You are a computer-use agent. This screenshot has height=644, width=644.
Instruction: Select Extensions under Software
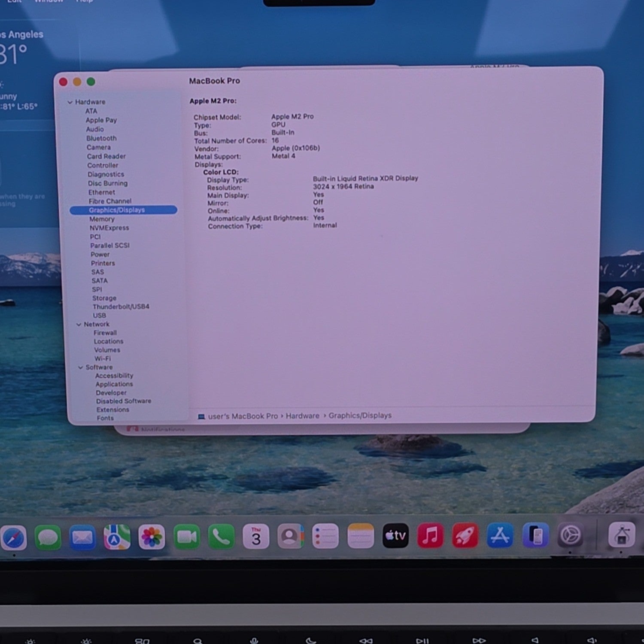[112, 410]
